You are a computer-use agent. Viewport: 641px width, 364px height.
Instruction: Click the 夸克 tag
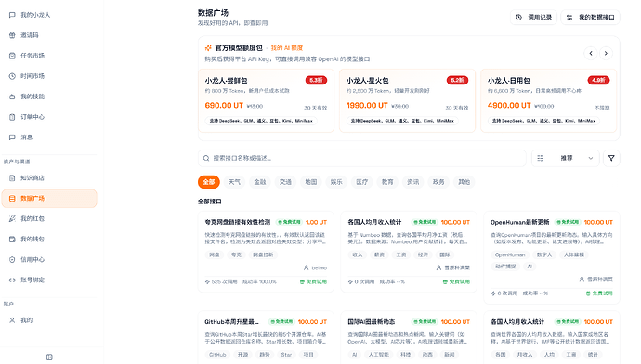(x=236, y=254)
